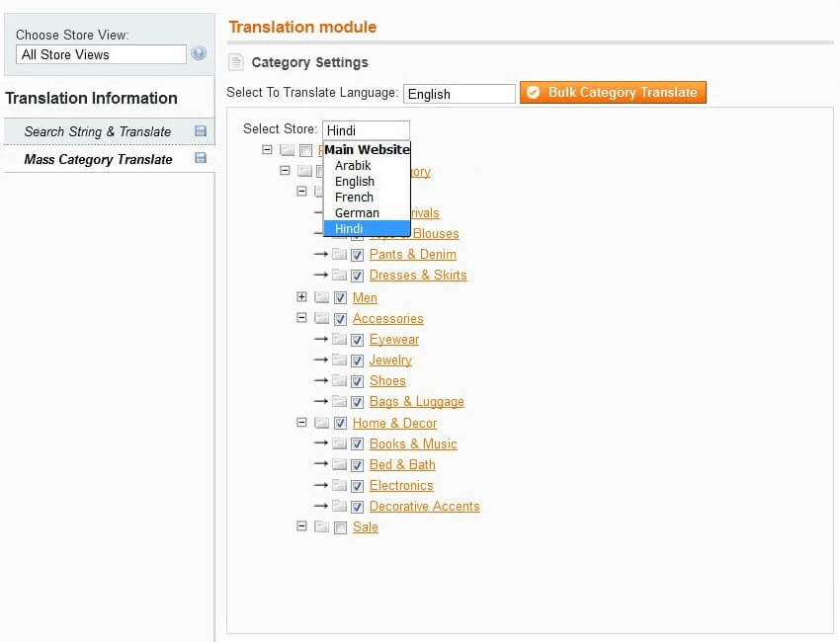Viewport: 840px width, 642px height.
Task: Click save icon next to Mass Category Translate
Action: point(201,159)
